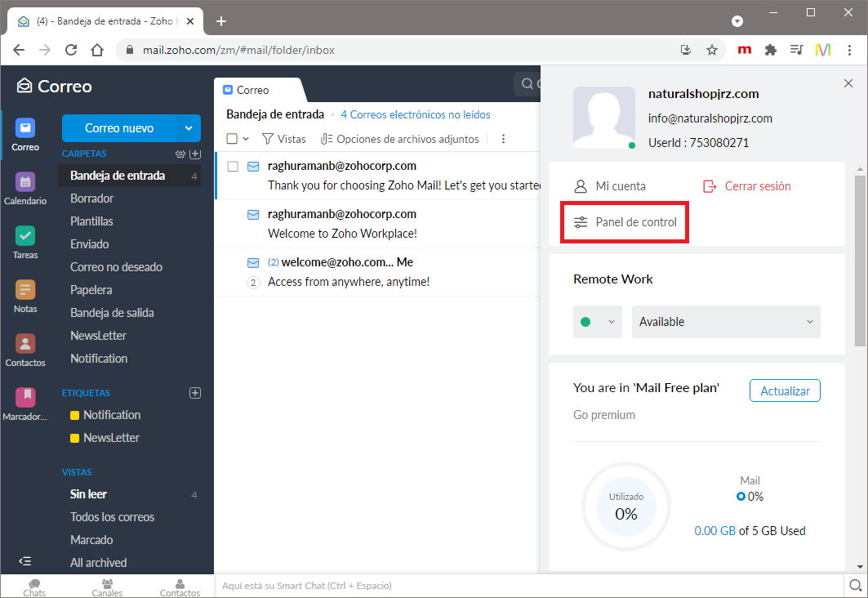Click the browser back arrow

point(19,50)
